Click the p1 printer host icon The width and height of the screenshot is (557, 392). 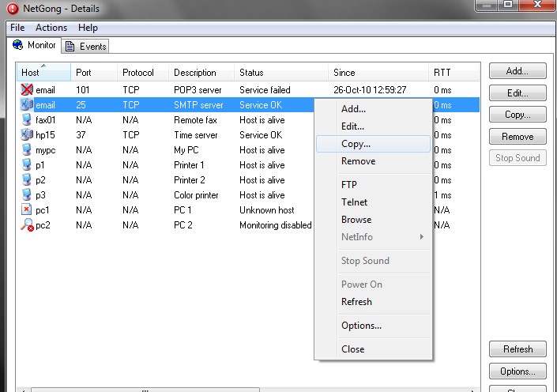tap(27, 165)
